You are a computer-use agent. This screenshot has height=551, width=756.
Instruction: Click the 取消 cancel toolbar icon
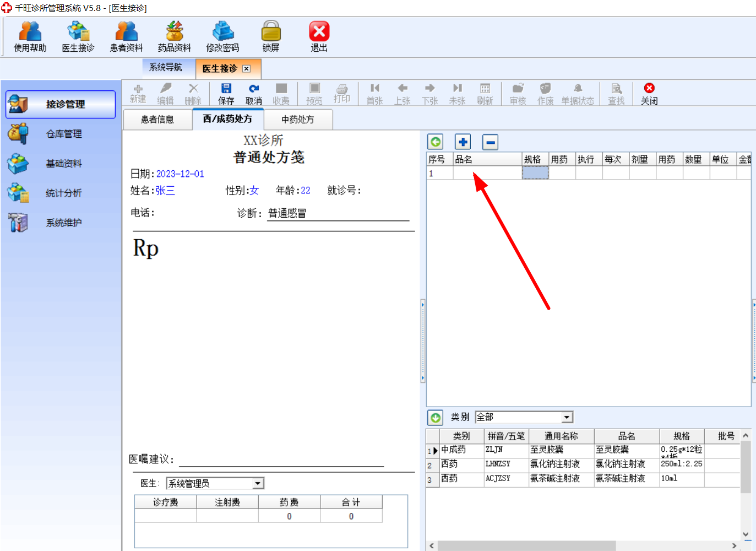pos(253,94)
